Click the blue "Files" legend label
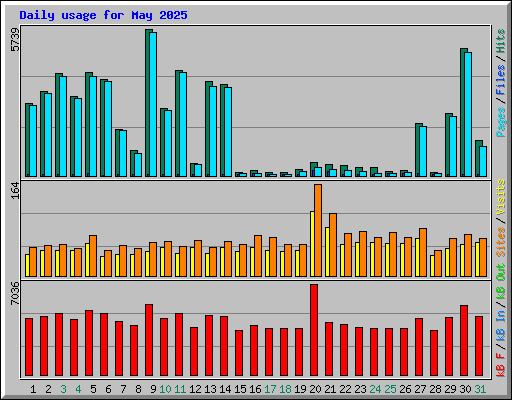Screen dimensions: 512x400 tap(500, 80)
